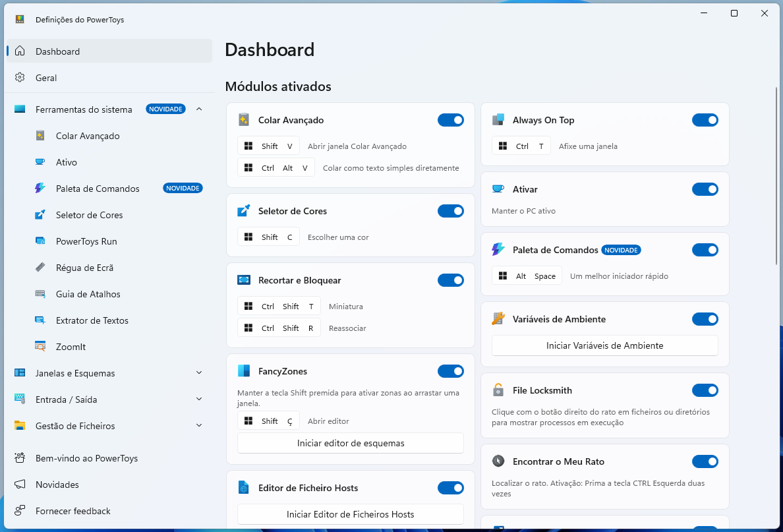Click the Ativo coffee cup sidebar icon
Viewport: 783px width, 532px height.
(40, 162)
